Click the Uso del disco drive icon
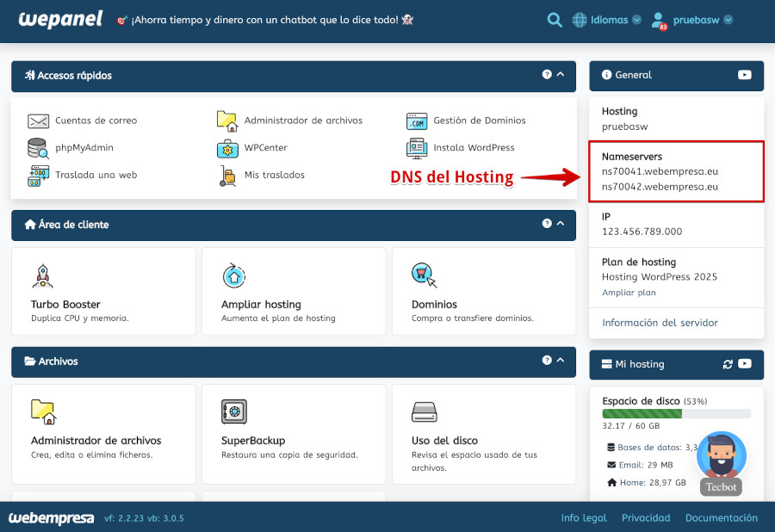This screenshot has width=775, height=532. click(x=424, y=412)
